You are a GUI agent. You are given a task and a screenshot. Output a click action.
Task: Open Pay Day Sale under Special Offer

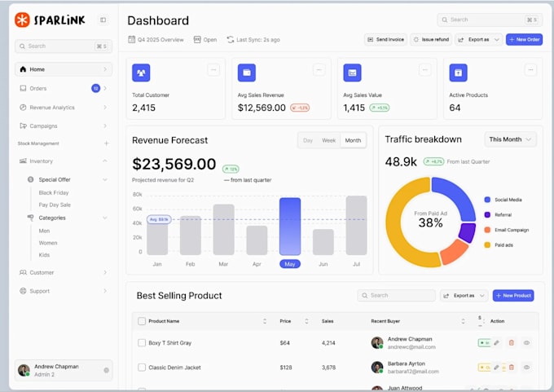click(55, 205)
